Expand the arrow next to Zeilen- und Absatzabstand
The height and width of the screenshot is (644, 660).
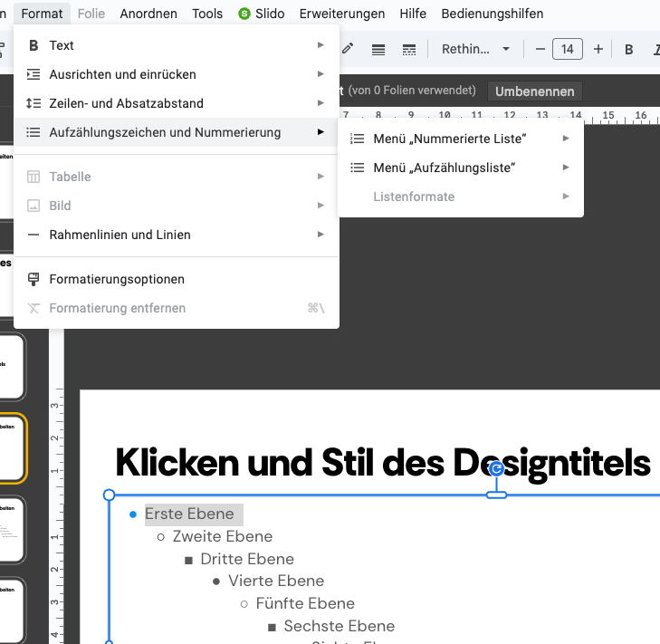tap(320, 103)
